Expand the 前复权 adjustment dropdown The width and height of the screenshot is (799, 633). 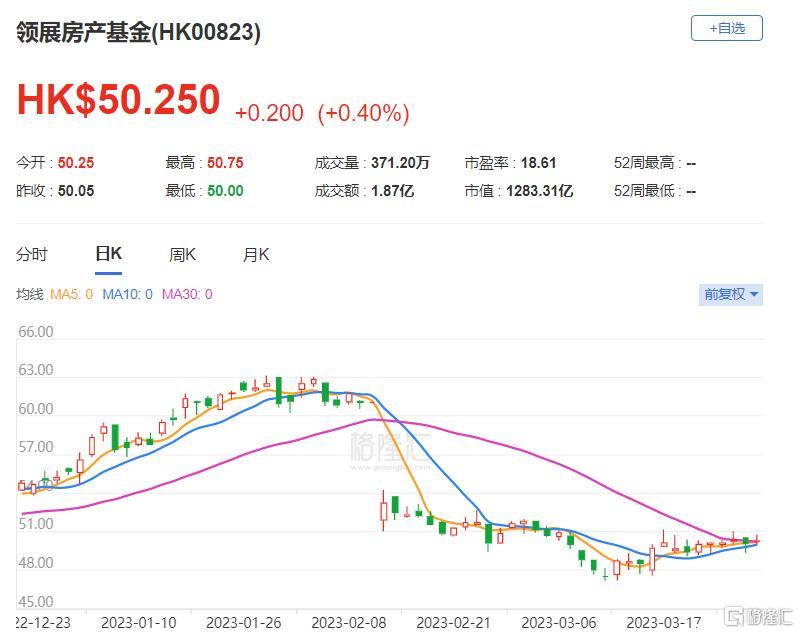pos(731,295)
